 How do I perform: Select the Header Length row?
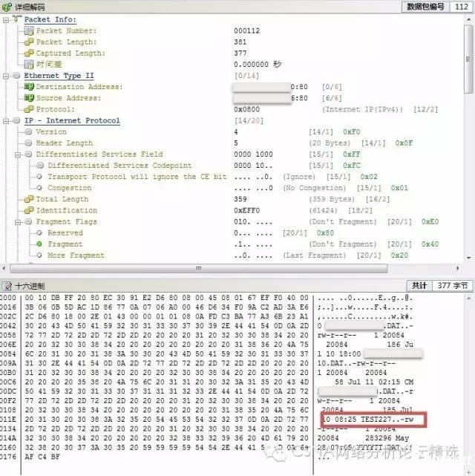pyautogui.click(x=64, y=143)
